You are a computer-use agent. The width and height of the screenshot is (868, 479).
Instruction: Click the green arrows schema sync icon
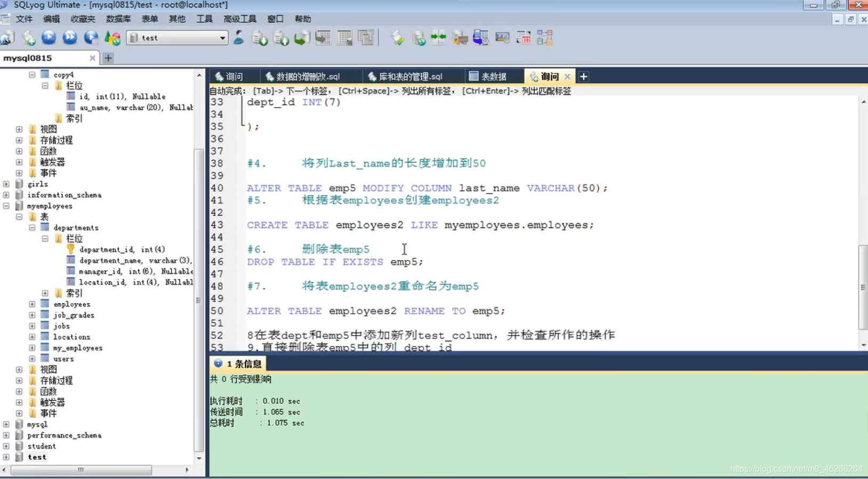[x=439, y=38]
